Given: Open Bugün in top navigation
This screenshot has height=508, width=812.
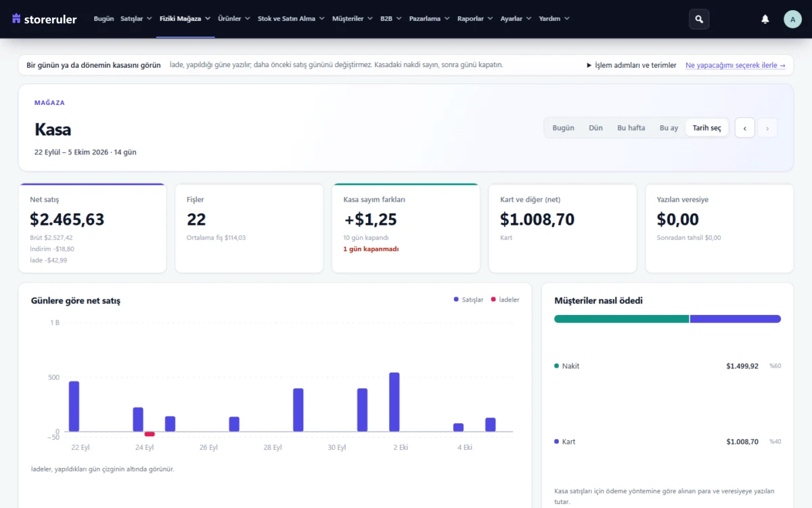Looking at the screenshot, I should click(104, 19).
